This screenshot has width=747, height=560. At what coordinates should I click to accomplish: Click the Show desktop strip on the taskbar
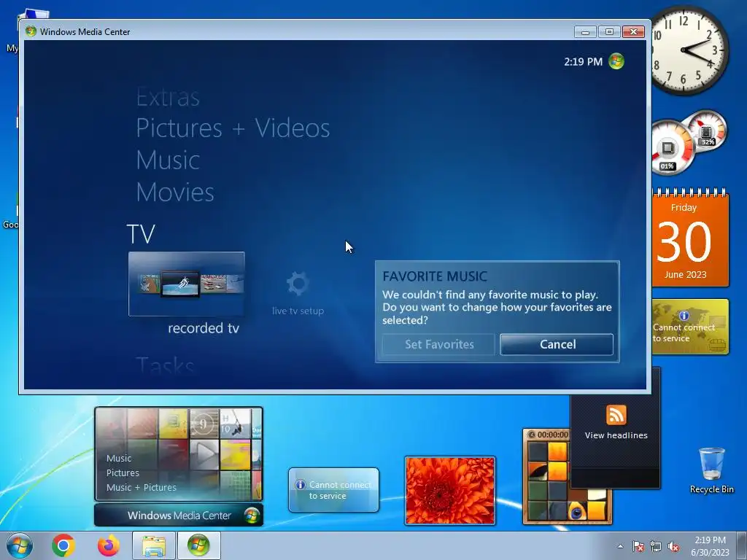[x=742, y=545]
